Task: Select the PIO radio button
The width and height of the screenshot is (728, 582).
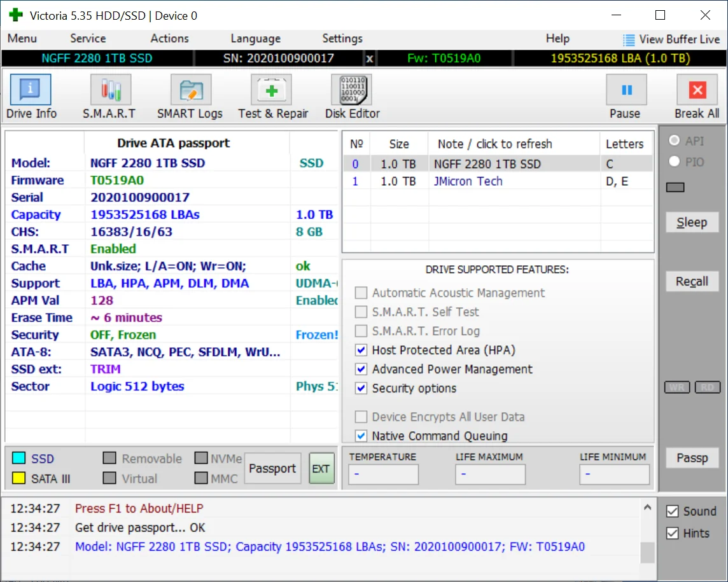Action: tap(675, 162)
